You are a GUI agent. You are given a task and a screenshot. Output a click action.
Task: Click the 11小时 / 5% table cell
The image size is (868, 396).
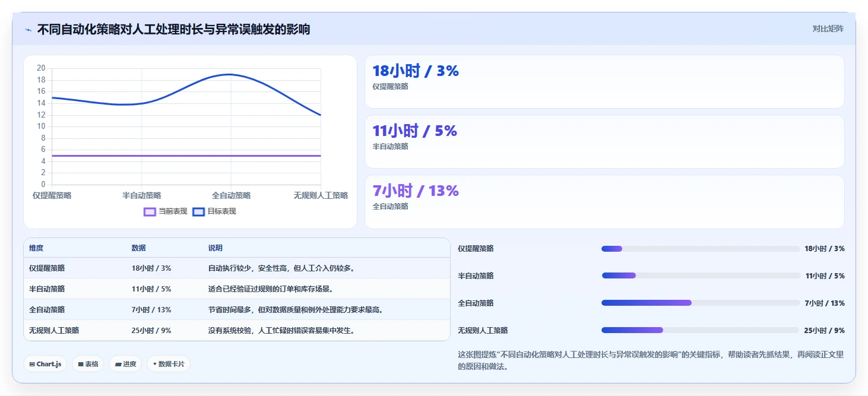tap(151, 289)
